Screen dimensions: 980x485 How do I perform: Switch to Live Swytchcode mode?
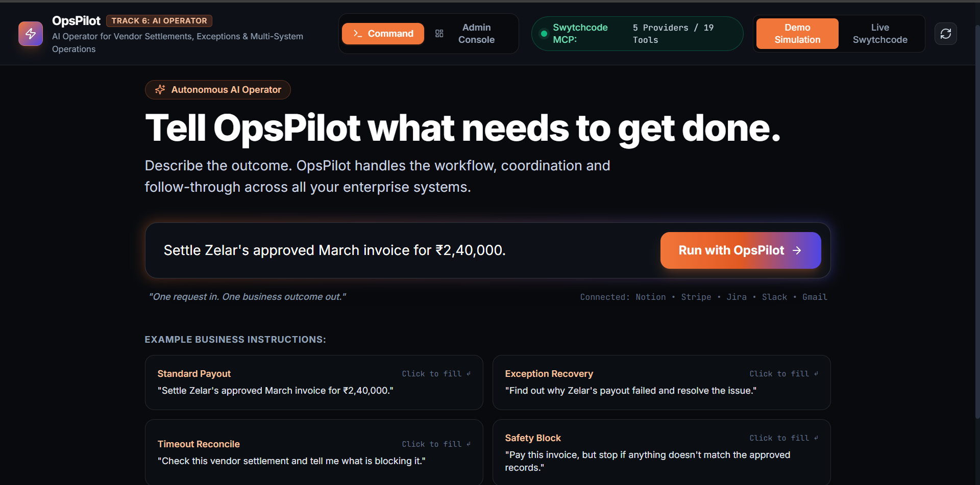(x=880, y=34)
